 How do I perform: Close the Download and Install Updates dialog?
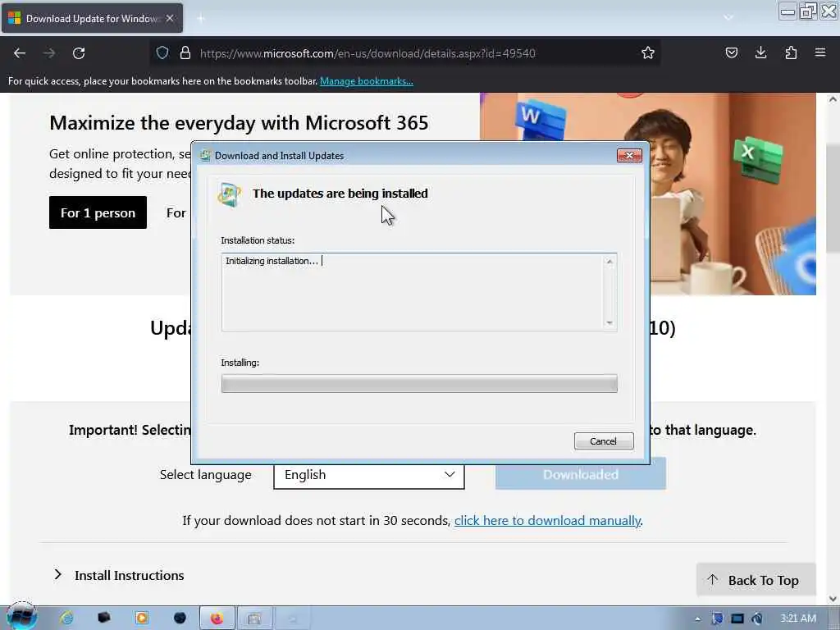629,155
